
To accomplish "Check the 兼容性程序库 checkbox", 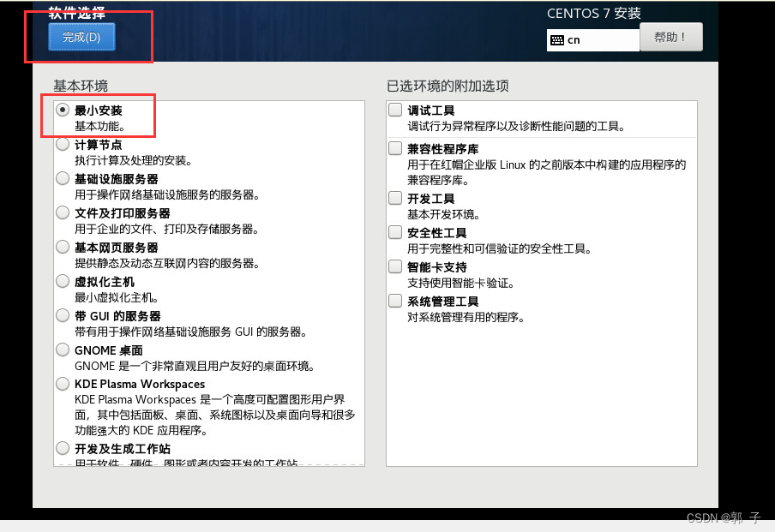I will coord(395,148).
